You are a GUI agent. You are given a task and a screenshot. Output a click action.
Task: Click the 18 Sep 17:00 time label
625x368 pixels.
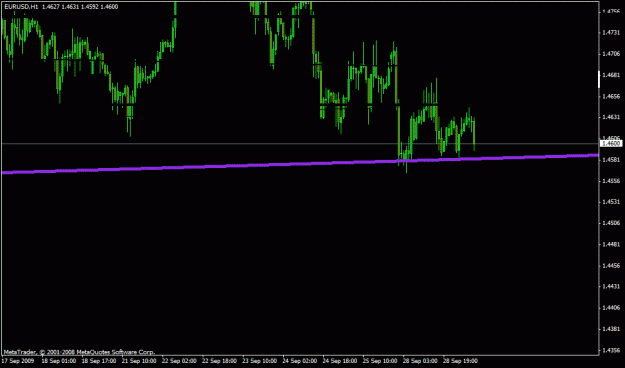point(99,361)
